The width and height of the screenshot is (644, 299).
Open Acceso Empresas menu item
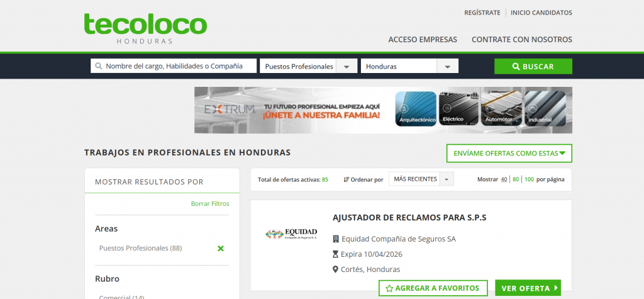pos(423,39)
